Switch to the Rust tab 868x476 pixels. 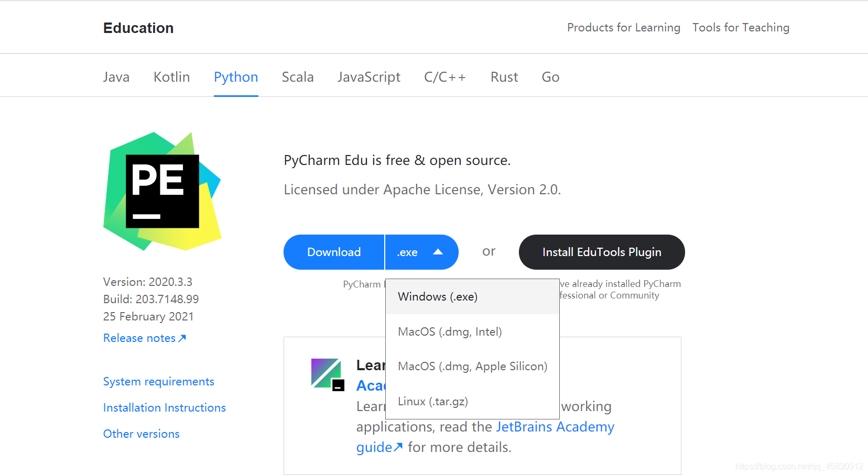(x=504, y=77)
